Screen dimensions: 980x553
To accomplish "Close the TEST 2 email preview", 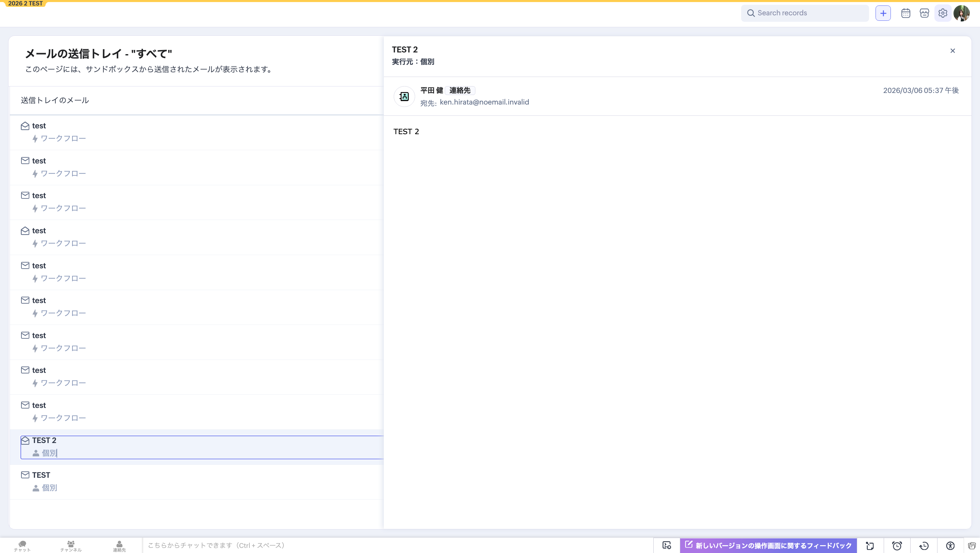I will tap(953, 51).
